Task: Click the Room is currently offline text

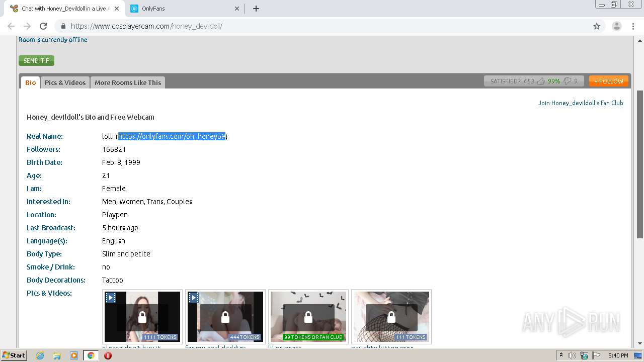Action: pyautogui.click(x=53, y=40)
